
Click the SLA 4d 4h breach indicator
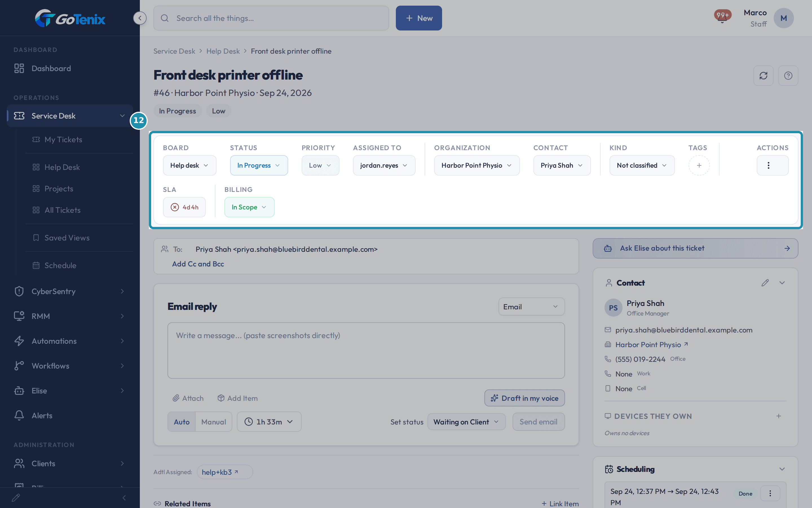184,207
